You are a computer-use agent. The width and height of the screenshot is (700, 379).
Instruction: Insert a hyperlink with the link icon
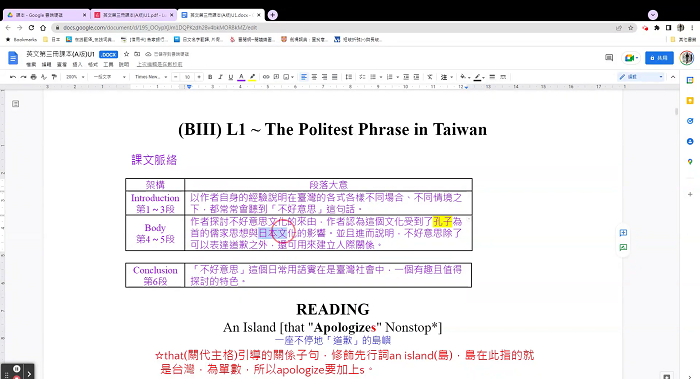(x=266, y=77)
